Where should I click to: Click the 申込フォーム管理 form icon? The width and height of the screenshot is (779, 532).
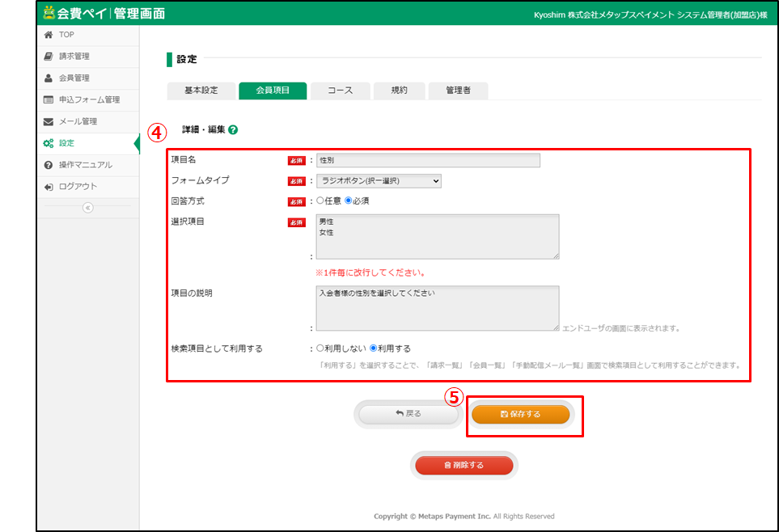49,100
